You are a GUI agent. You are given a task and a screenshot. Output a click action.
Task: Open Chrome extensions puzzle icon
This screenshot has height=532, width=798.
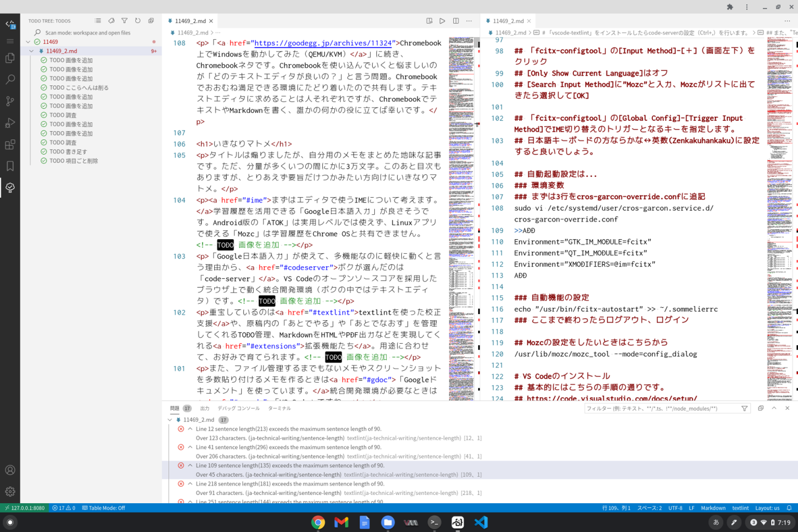tap(730, 7)
